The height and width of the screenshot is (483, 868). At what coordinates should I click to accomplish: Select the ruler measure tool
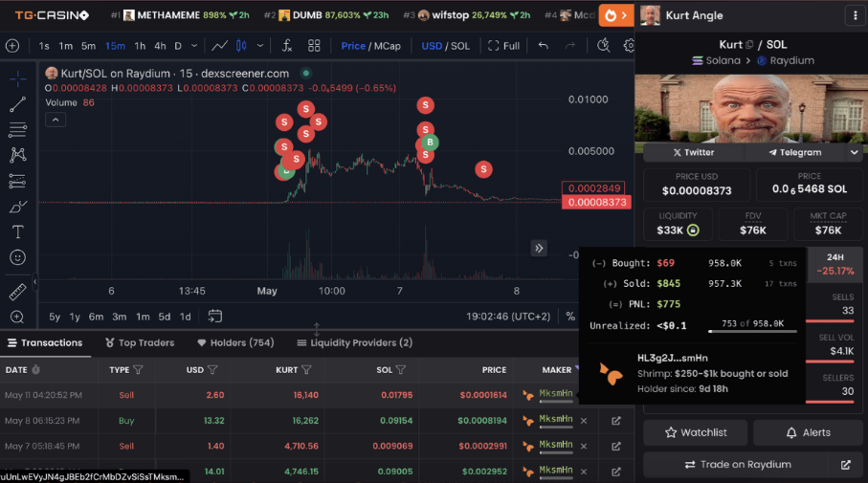point(18,292)
